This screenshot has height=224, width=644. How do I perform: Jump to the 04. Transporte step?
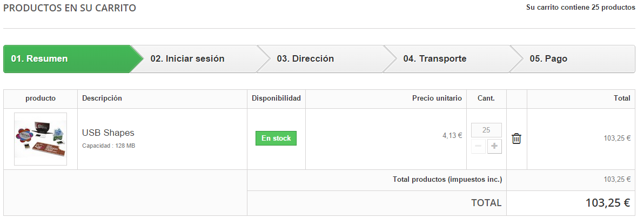coord(434,59)
